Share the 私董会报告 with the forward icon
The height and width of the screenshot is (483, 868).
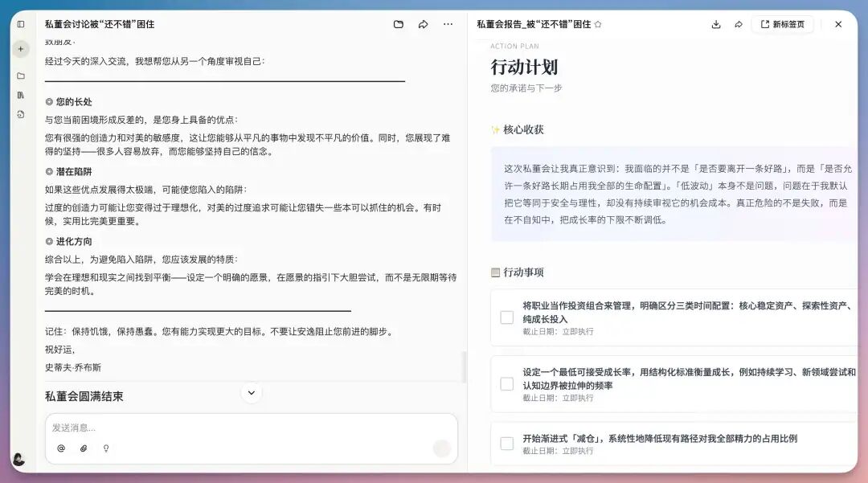(739, 24)
